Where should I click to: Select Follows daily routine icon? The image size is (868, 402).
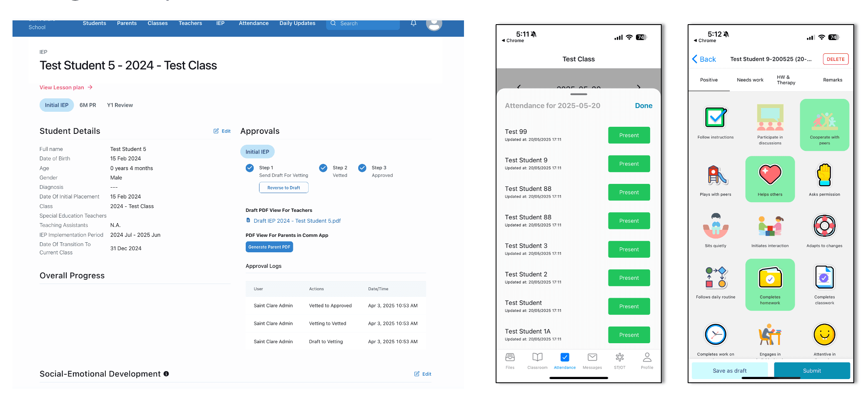(716, 278)
